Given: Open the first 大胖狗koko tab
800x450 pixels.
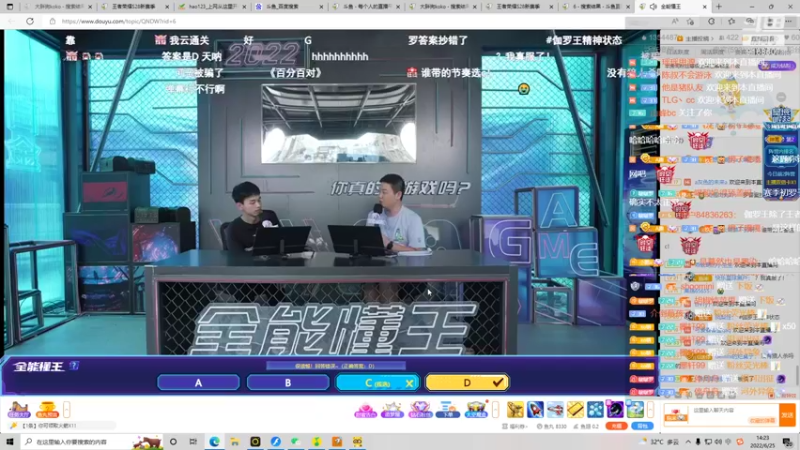Looking at the screenshot, I should pyautogui.click(x=57, y=7).
